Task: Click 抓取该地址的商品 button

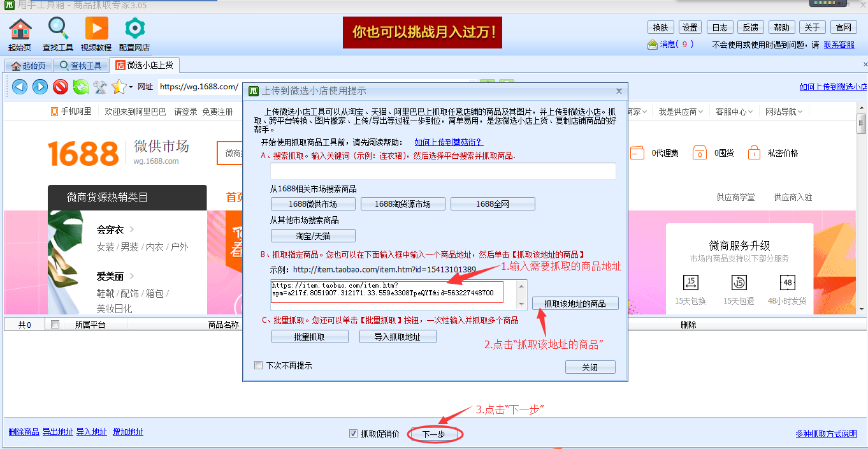Action: coord(575,304)
